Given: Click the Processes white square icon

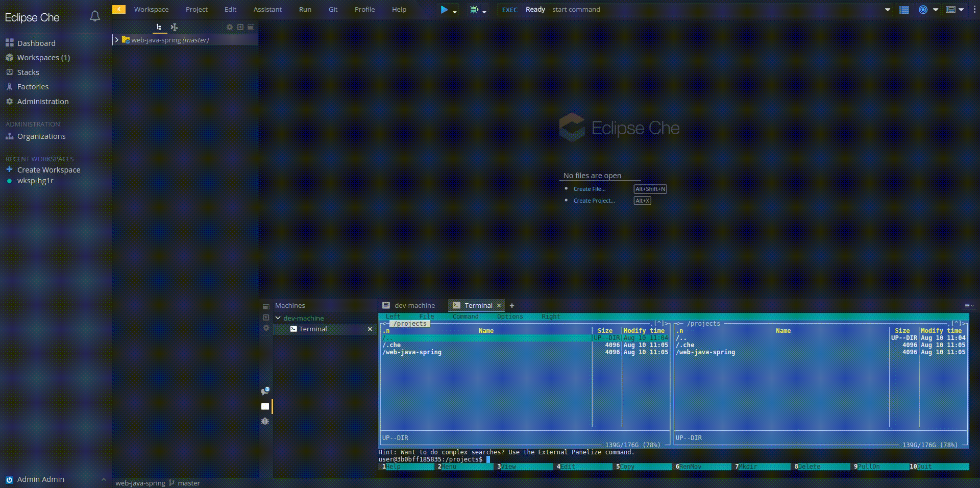Looking at the screenshot, I should tap(265, 406).
